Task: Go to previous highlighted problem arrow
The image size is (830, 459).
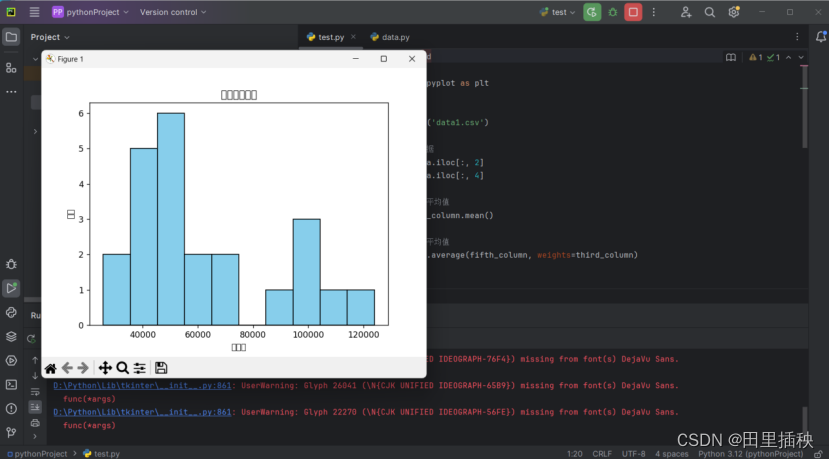Action: pos(789,57)
